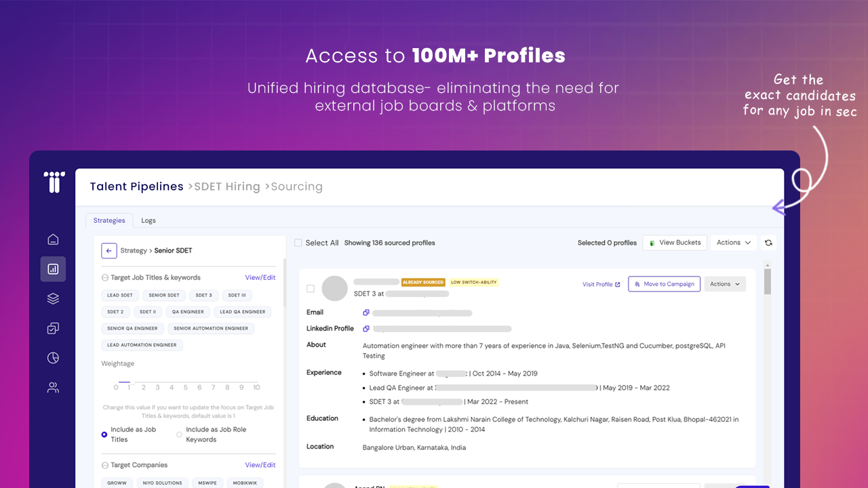Click the LEAD QA ENGINEER tag

click(243, 312)
